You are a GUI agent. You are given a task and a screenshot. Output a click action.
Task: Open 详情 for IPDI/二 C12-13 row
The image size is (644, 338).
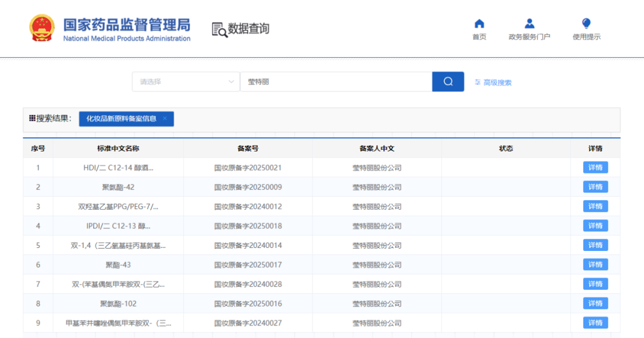pos(596,225)
